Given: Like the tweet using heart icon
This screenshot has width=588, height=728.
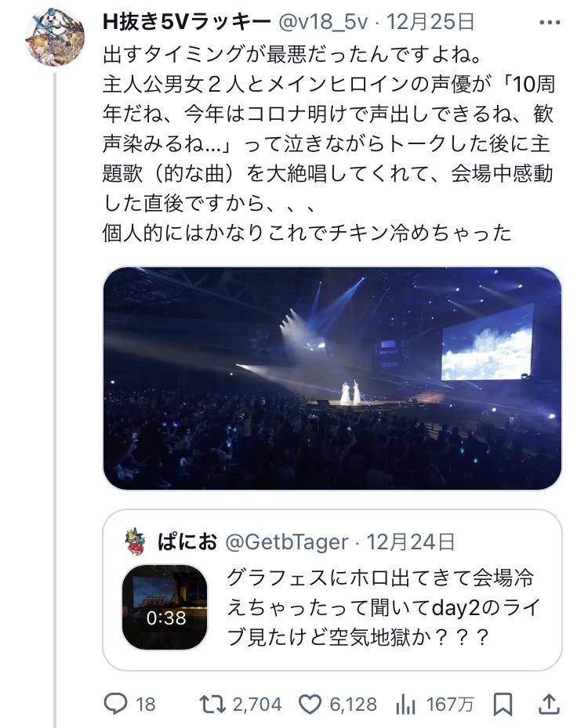Looking at the screenshot, I should click(x=310, y=704).
